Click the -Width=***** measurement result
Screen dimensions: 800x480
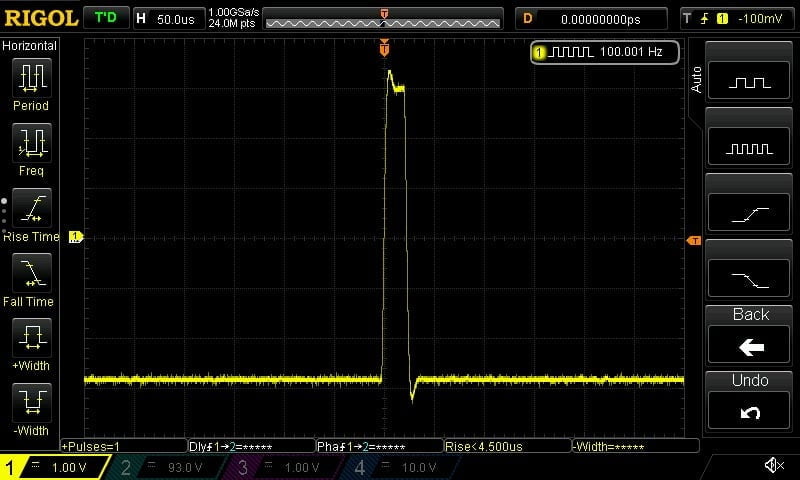[636, 446]
